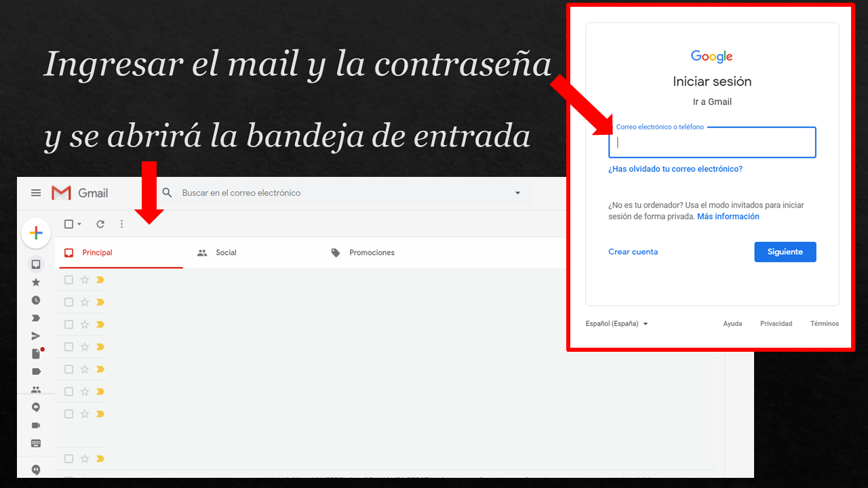Screen dimensions: 868x488
Task: Check the second email row checkbox
Action: [x=68, y=302]
